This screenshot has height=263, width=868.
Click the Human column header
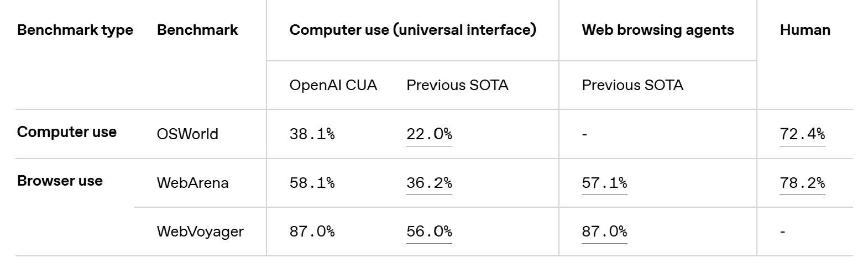(x=805, y=30)
